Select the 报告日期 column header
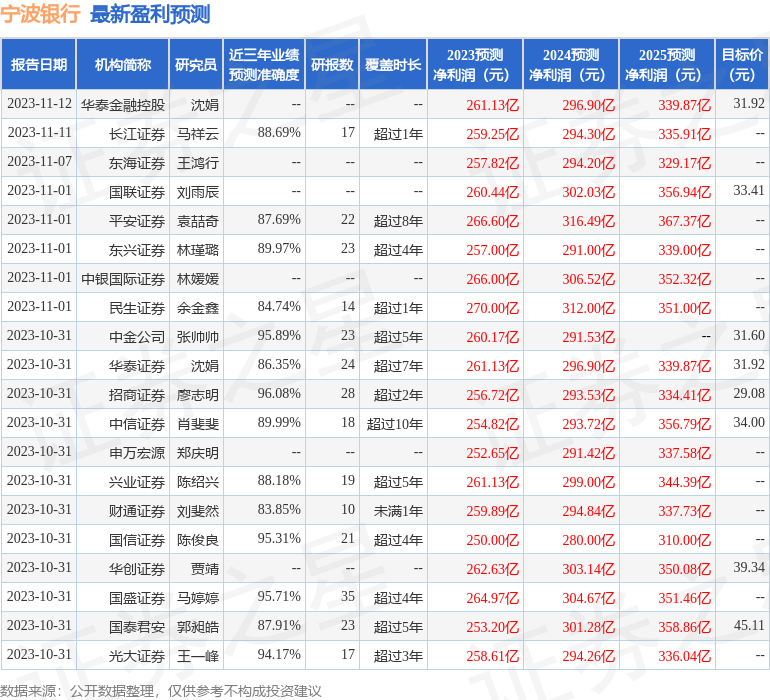 [x=38, y=64]
